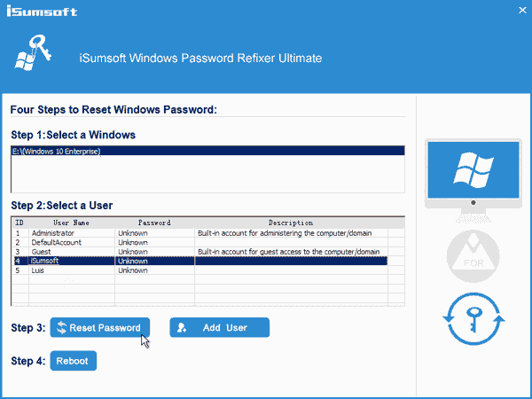Click the Reset Password button
The width and height of the screenshot is (532, 399).
pos(99,327)
